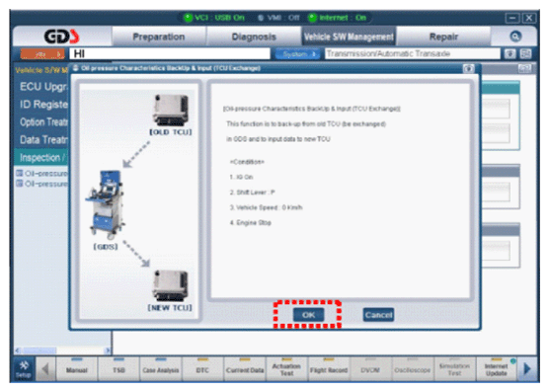The image size is (549, 392).
Task: Click the icon at right of background panel header
Action: (524, 68)
